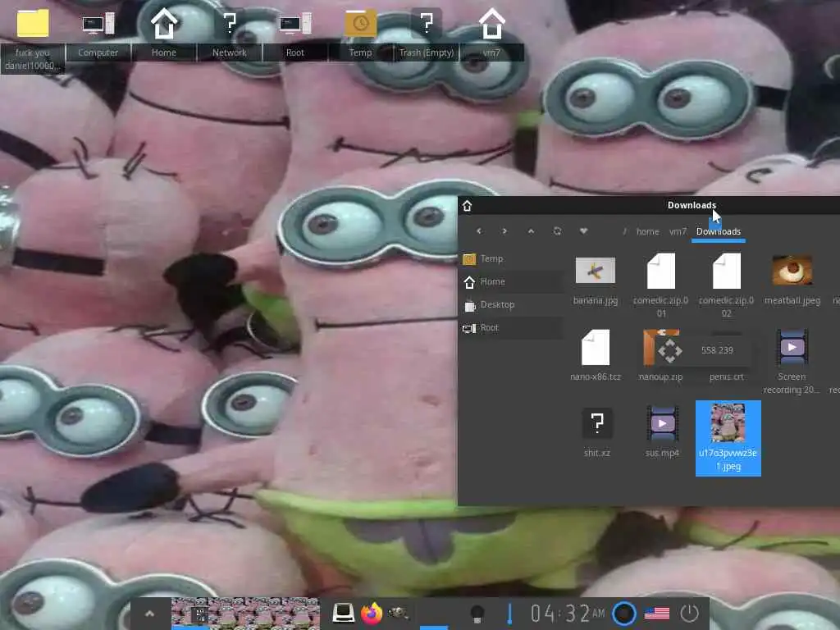The height and width of the screenshot is (630, 840).
Task: Refresh the Downloads folder view
Action: click(x=557, y=231)
